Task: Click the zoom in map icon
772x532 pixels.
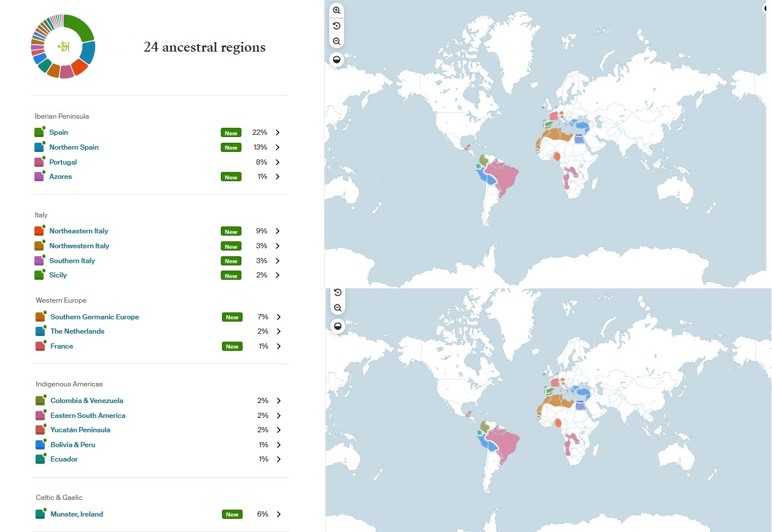Action: coord(337,10)
